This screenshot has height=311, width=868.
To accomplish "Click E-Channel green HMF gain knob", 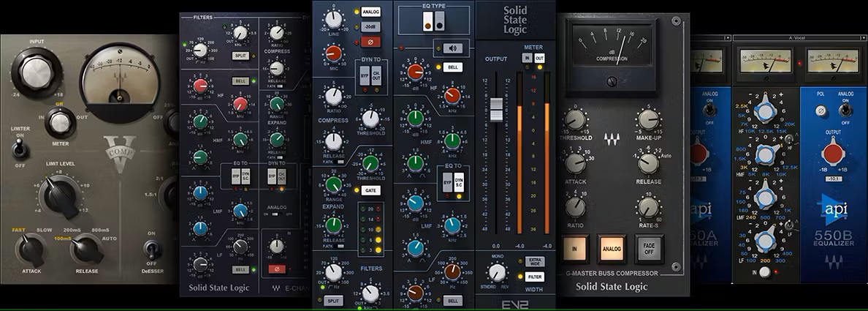I will coord(200,121).
